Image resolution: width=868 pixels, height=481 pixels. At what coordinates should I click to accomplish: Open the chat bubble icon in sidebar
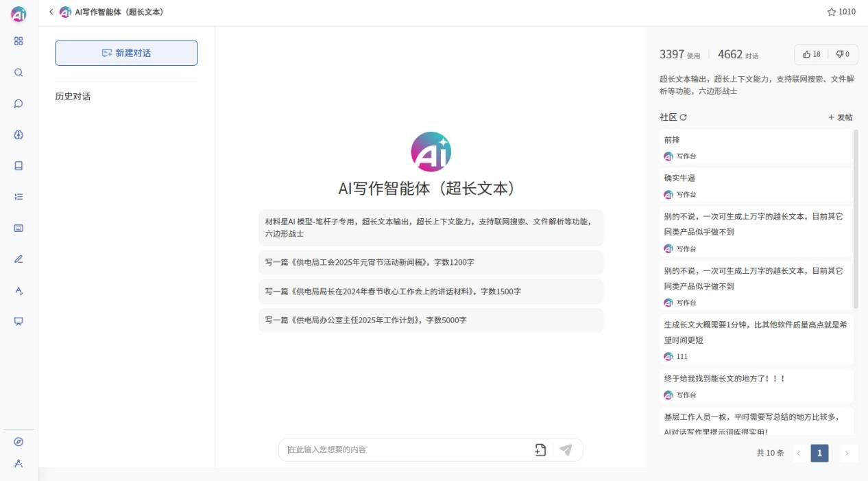tap(19, 104)
